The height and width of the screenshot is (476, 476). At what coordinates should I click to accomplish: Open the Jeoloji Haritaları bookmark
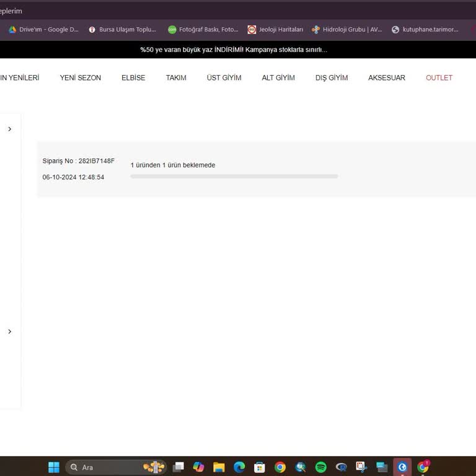(275, 30)
